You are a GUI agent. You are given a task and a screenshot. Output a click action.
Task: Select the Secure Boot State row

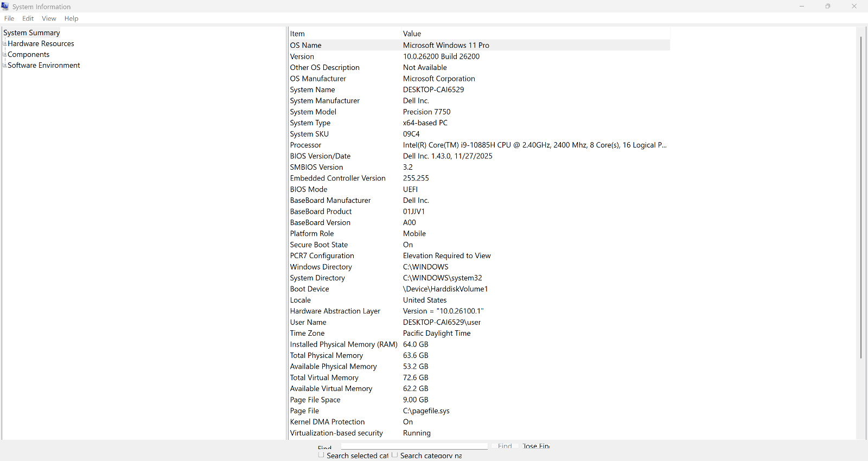(480, 245)
